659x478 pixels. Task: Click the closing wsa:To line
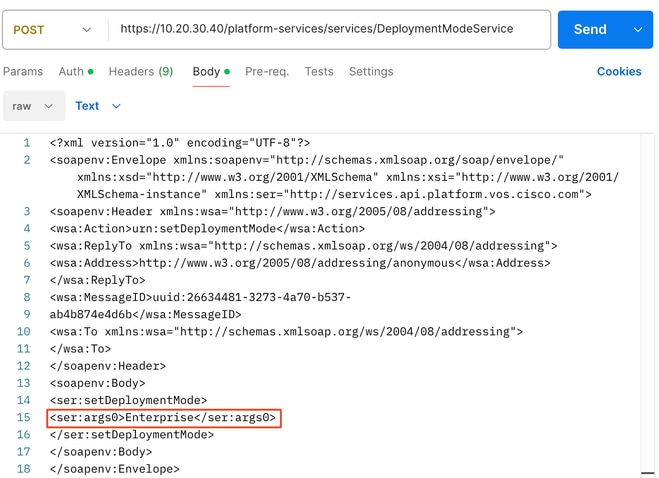pyautogui.click(x=80, y=349)
